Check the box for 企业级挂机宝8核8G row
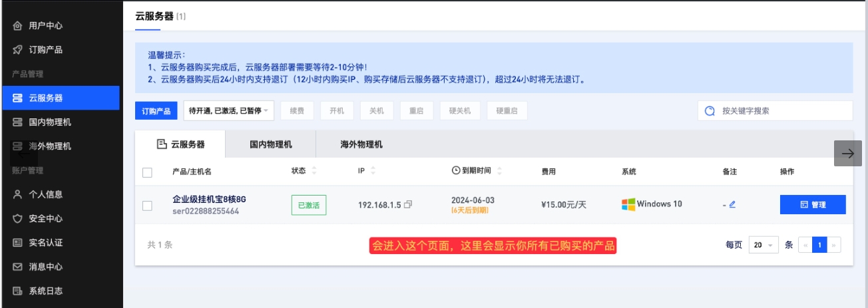The image size is (868, 308). [148, 206]
